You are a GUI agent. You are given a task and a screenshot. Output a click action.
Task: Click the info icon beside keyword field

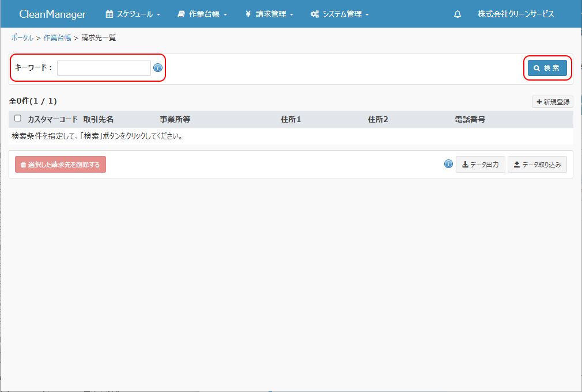pyautogui.click(x=158, y=68)
